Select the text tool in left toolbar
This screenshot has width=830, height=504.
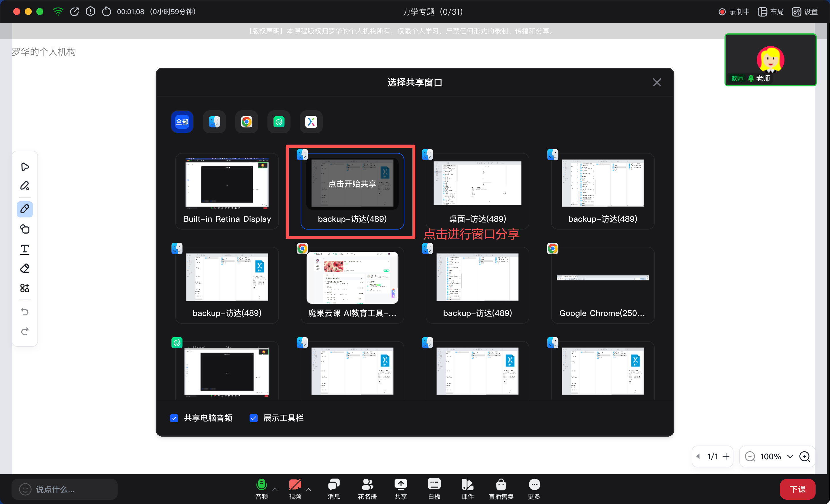tap(24, 249)
